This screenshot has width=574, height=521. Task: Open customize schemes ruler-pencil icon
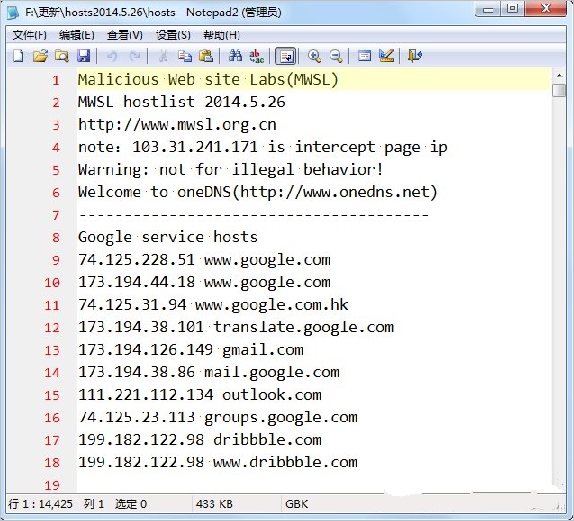point(387,56)
